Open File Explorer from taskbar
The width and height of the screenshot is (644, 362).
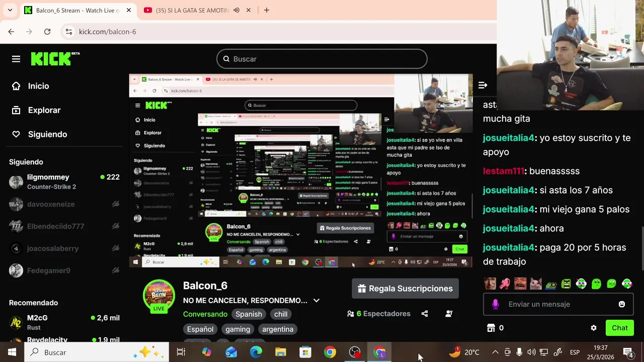click(x=280, y=352)
